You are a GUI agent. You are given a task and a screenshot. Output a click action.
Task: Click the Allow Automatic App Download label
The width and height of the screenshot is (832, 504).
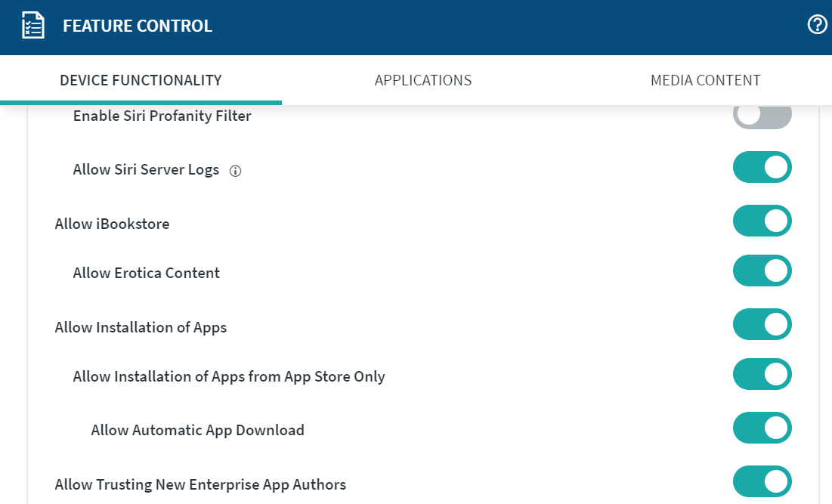[x=197, y=430]
